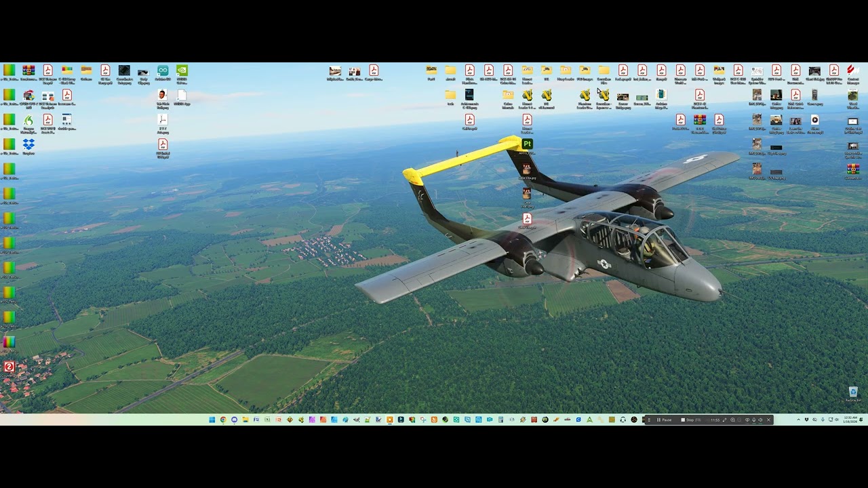Select the man's portrait photo desktop icon

point(163,95)
